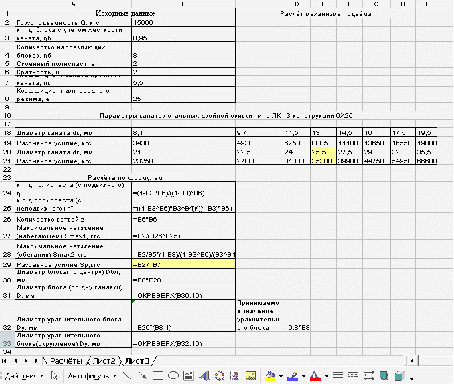
Task: Open line color dropdown arrow
Action: click(x=303, y=376)
